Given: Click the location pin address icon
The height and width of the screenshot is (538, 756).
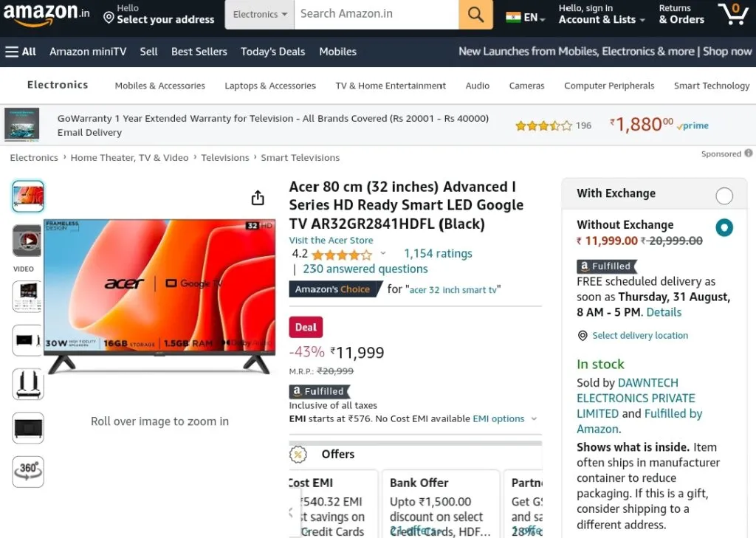Looking at the screenshot, I should [109, 18].
